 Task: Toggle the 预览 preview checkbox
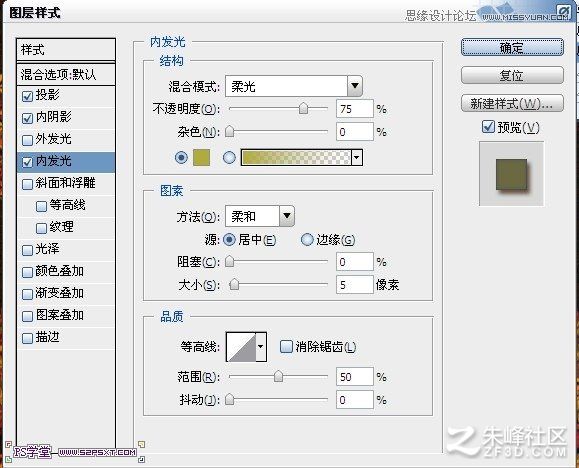tap(488, 127)
